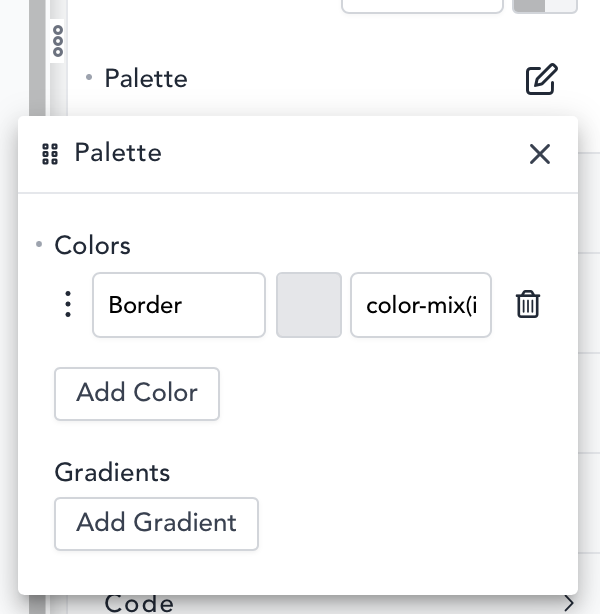600x614 pixels.
Task: Click the Colors section heading
Action: [x=93, y=245]
